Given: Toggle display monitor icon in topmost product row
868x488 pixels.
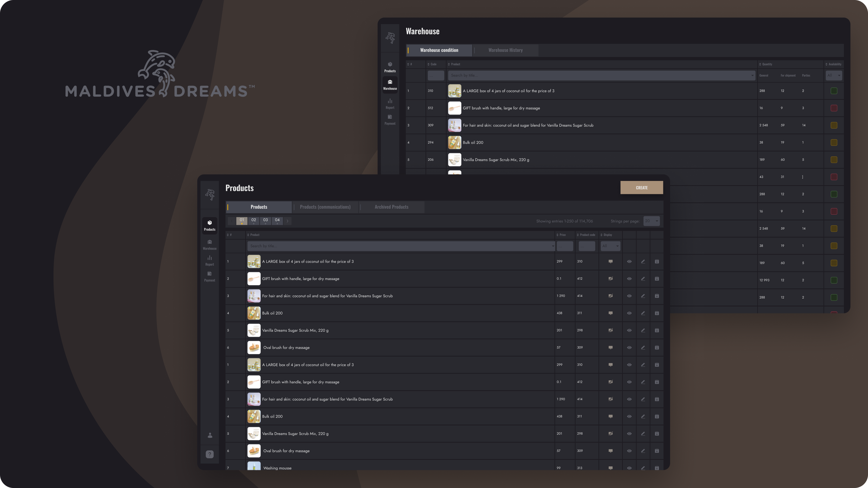Looking at the screenshot, I should click(610, 261).
